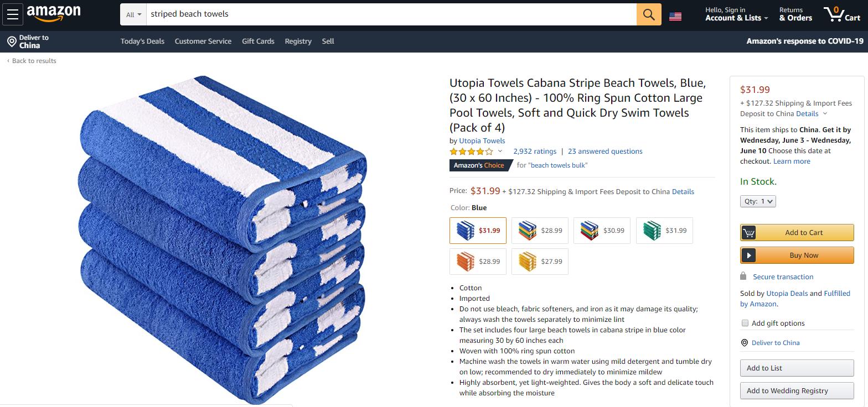Open Today's Deals from the navigation bar
868x407 pixels.
(x=142, y=41)
